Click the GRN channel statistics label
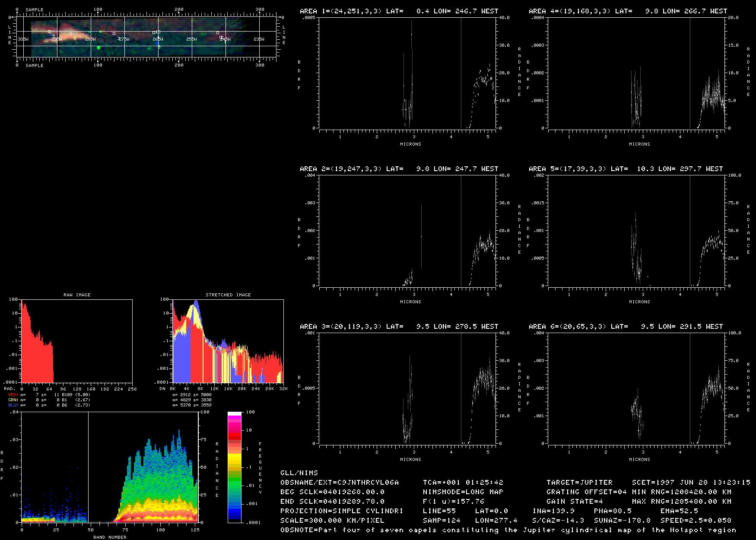 13,400
